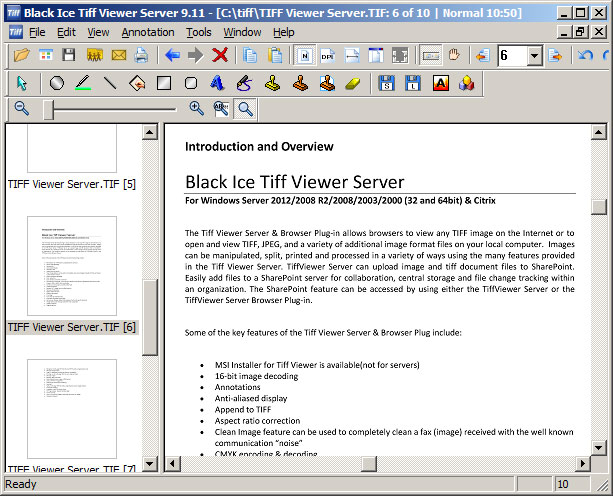Screen dimensions: 613x496
Task: Toggle DPI view mode icon
Action: (x=328, y=55)
